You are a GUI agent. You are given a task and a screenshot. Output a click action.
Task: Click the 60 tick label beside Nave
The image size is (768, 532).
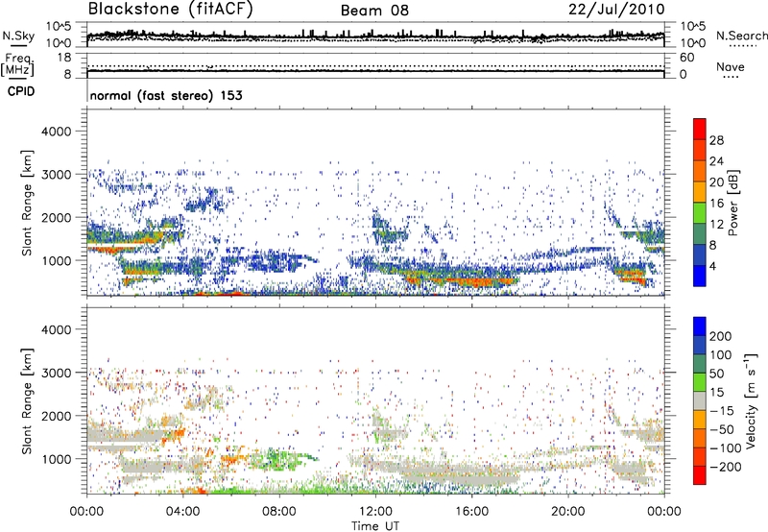(687, 58)
